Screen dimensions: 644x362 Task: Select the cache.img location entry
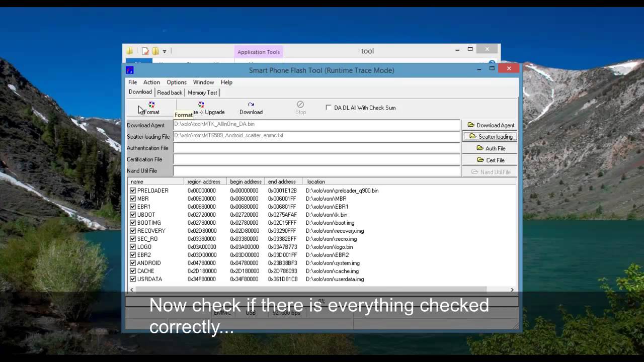click(x=332, y=271)
